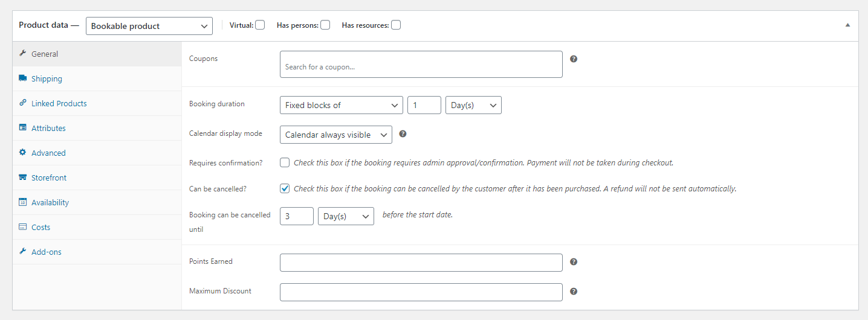Expand Calendar always visible dropdown
The width and height of the screenshot is (868, 320).
(x=336, y=135)
